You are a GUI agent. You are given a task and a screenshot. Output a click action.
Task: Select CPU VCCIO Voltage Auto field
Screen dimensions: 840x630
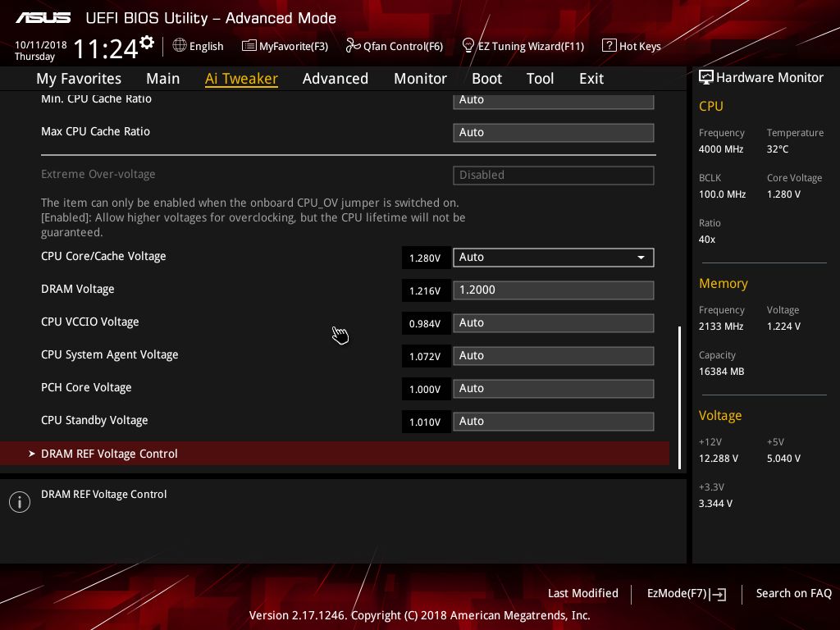[x=554, y=323]
